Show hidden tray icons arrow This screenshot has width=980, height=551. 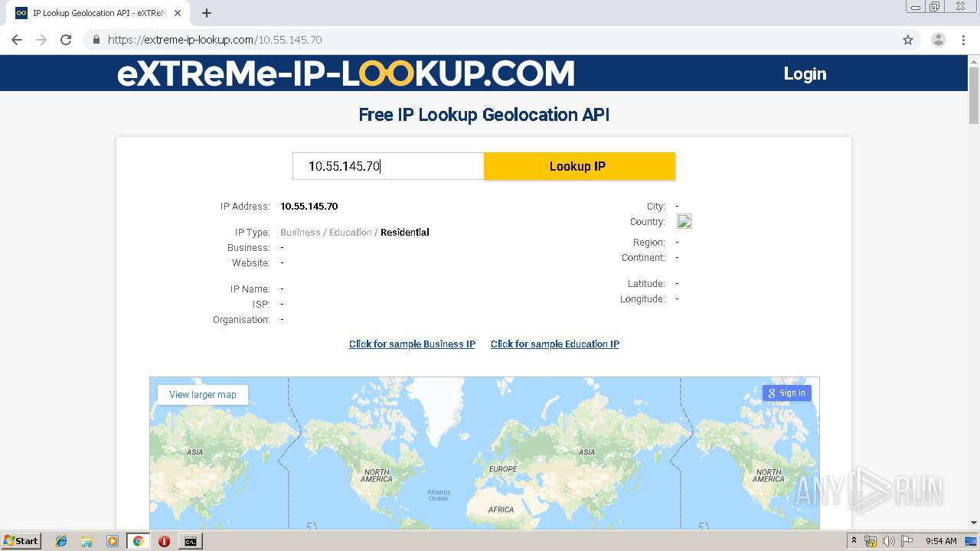click(x=854, y=541)
